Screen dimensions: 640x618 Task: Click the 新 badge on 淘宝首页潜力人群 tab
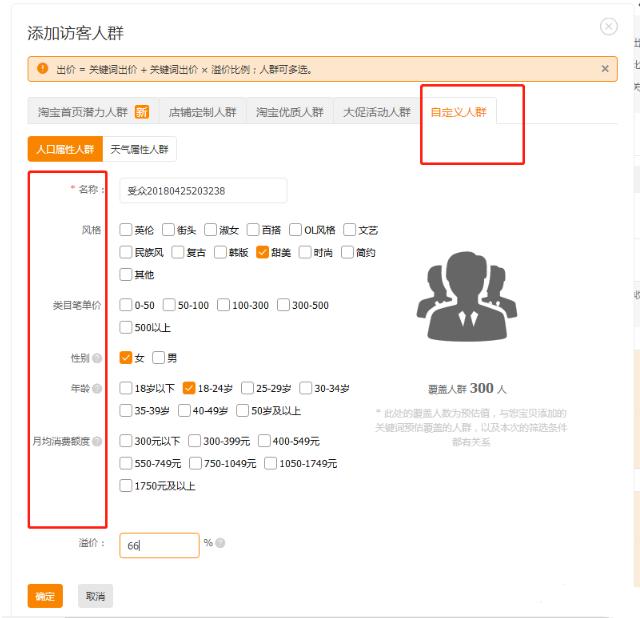[x=142, y=111]
